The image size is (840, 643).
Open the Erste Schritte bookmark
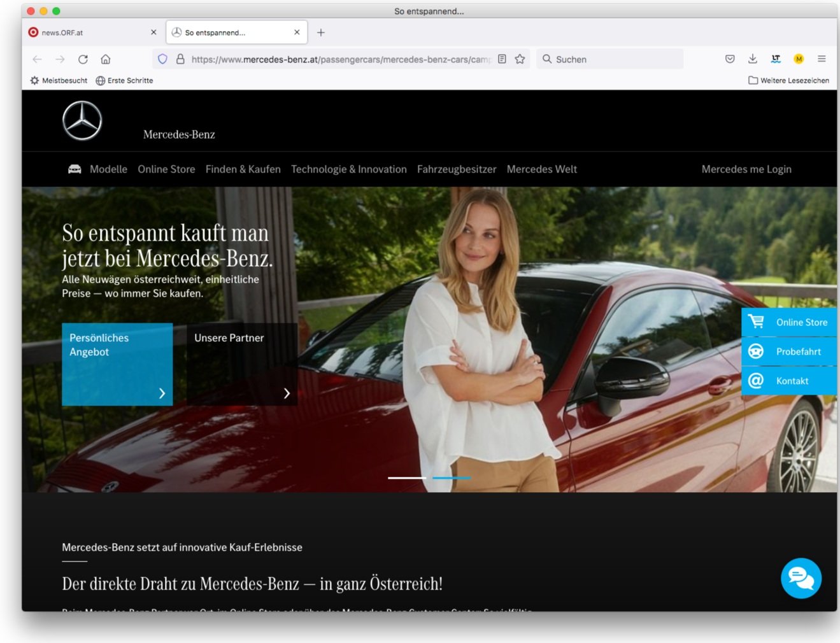[x=124, y=81]
